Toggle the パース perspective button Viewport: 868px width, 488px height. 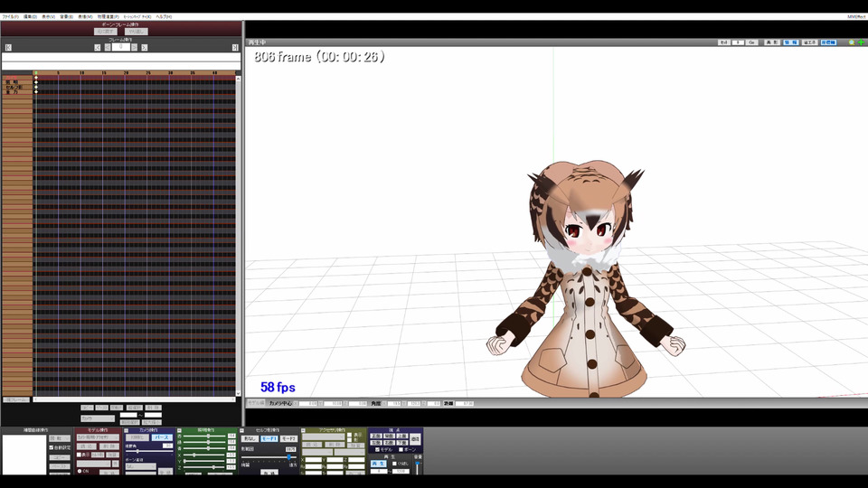[x=162, y=437]
